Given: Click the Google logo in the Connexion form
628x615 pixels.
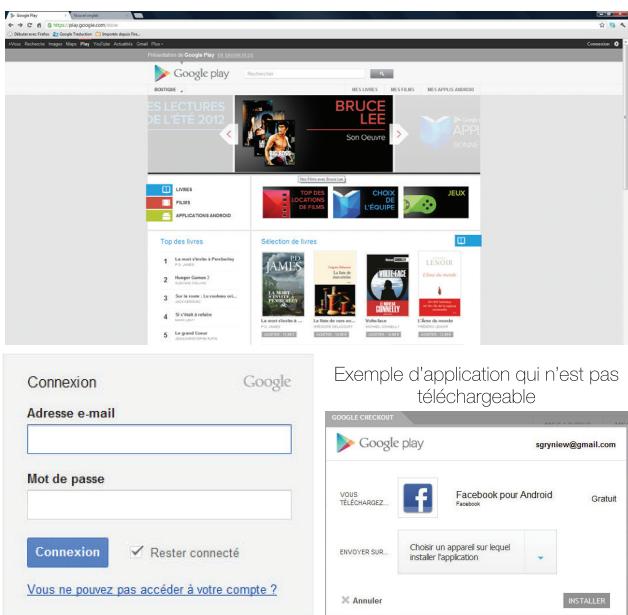Looking at the screenshot, I should click(267, 382).
